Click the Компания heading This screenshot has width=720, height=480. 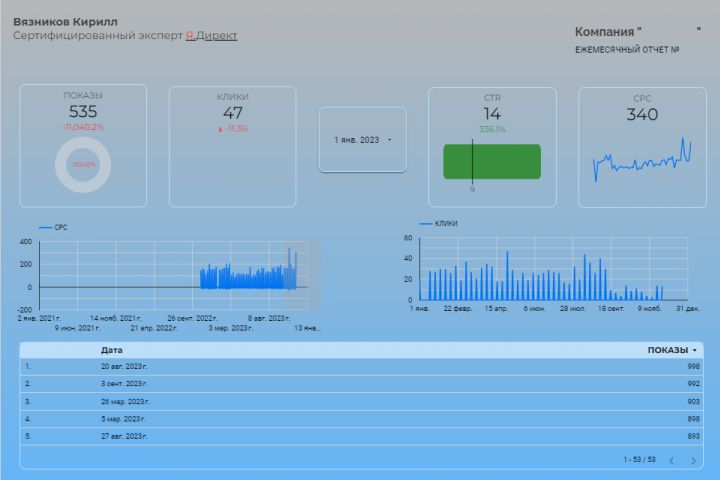[604, 32]
